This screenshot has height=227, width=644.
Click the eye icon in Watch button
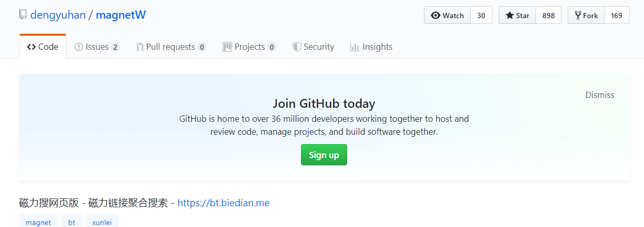click(435, 16)
